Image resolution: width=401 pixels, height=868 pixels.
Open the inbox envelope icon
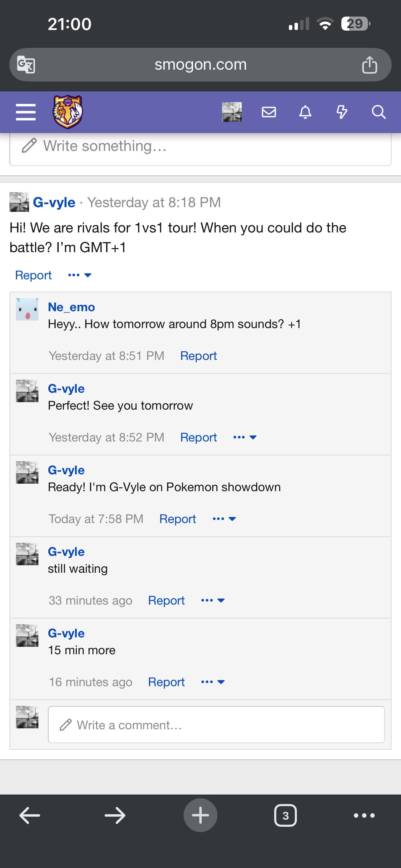269,112
